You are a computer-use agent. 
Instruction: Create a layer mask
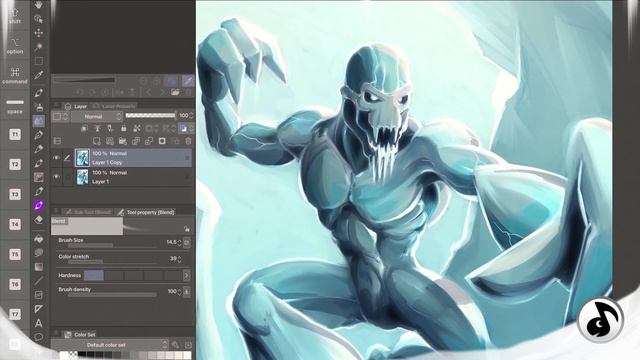pos(162,141)
